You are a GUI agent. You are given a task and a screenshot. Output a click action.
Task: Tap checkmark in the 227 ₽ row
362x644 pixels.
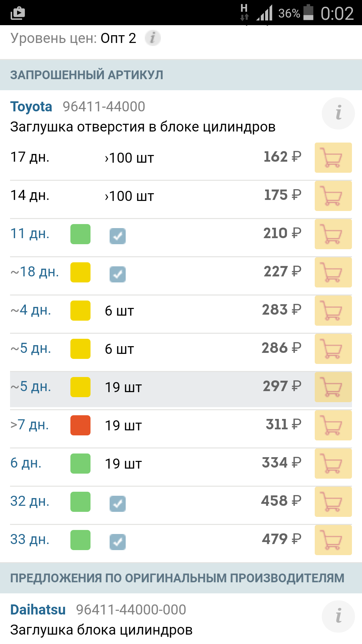pos(118,274)
